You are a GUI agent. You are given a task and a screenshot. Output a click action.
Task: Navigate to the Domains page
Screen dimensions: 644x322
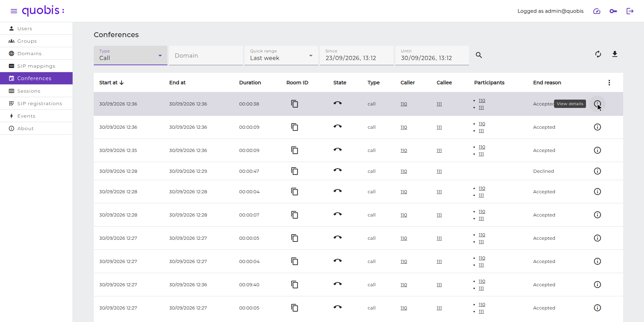tap(36, 53)
